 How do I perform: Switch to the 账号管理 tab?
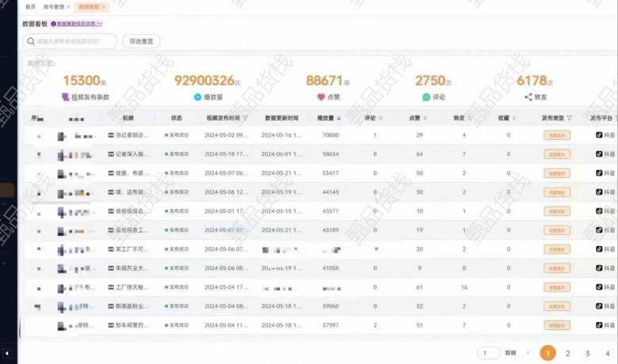pyautogui.click(x=55, y=6)
